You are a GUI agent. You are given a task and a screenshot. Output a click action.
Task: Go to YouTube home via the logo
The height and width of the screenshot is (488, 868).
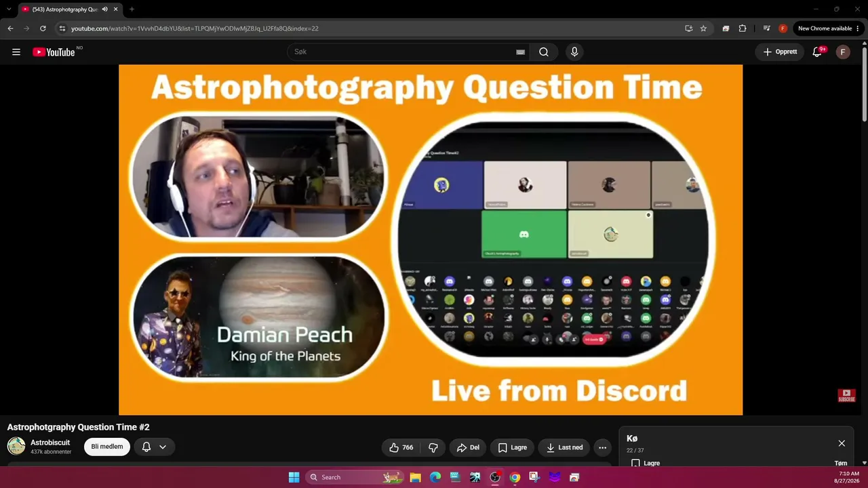click(x=54, y=52)
